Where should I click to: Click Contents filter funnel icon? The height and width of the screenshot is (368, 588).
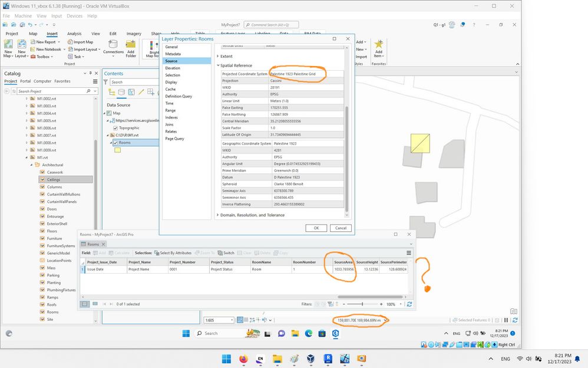105,82
